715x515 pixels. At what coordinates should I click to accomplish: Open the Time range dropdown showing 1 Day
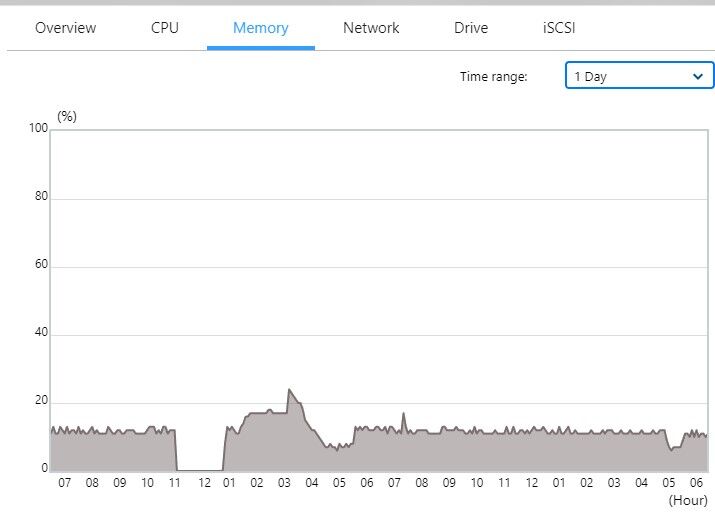click(639, 76)
